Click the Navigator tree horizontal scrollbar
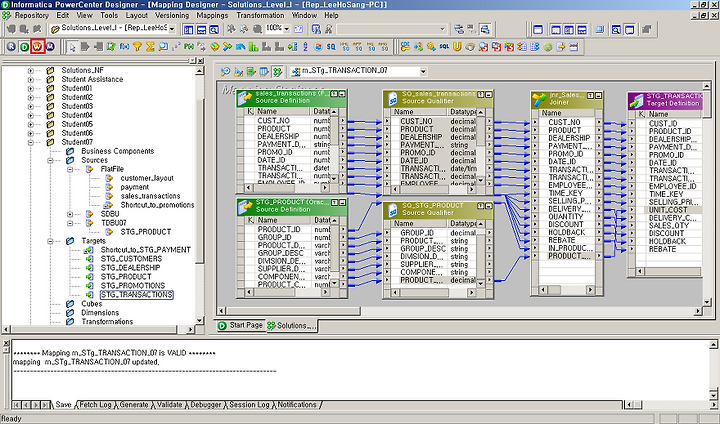Screen dimensions: 720x424 point(98,329)
